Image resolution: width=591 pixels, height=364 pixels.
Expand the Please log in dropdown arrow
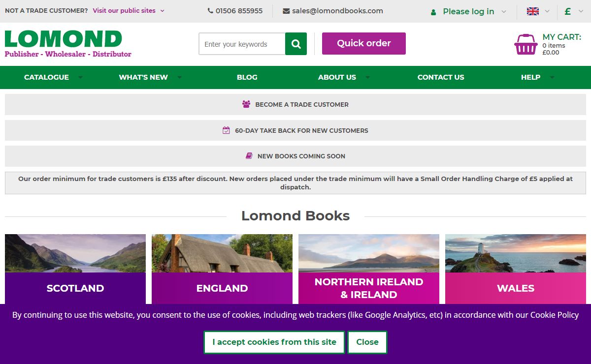pos(503,12)
